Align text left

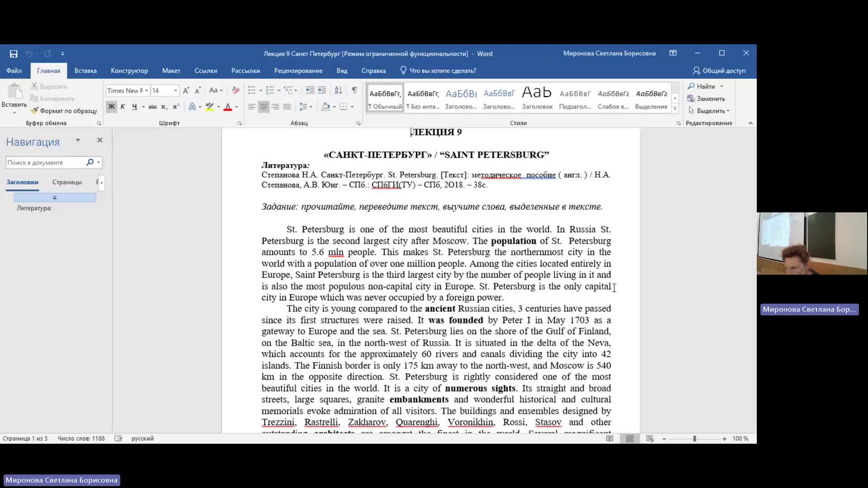click(x=252, y=107)
